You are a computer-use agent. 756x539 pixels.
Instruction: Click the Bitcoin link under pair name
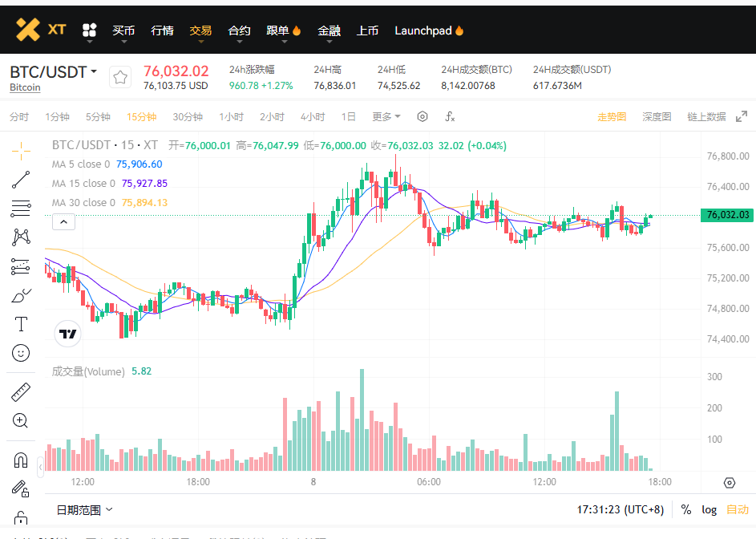tap(25, 87)
